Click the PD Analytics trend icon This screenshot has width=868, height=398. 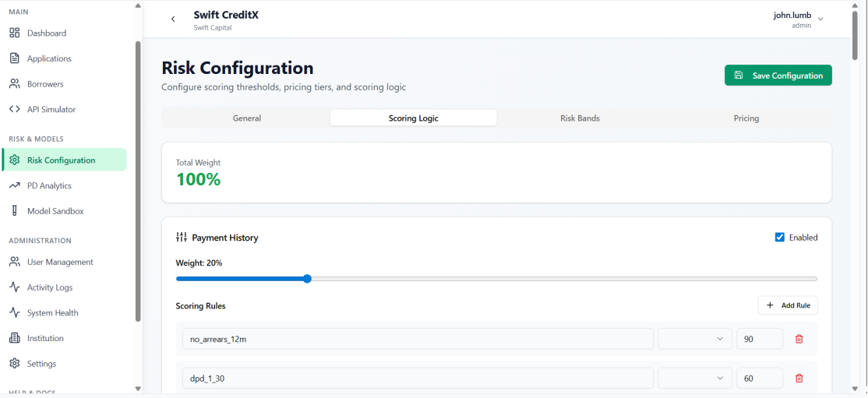15,185
